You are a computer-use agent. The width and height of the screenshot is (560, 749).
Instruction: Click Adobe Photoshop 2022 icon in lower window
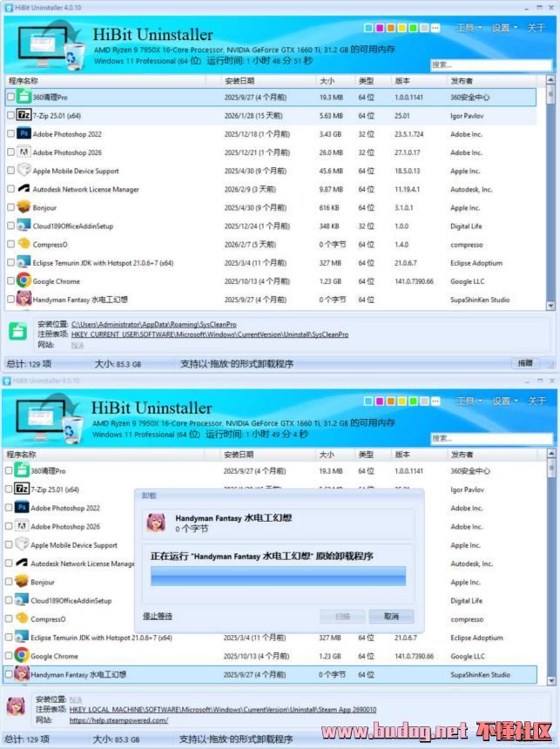tap(22, 507)
